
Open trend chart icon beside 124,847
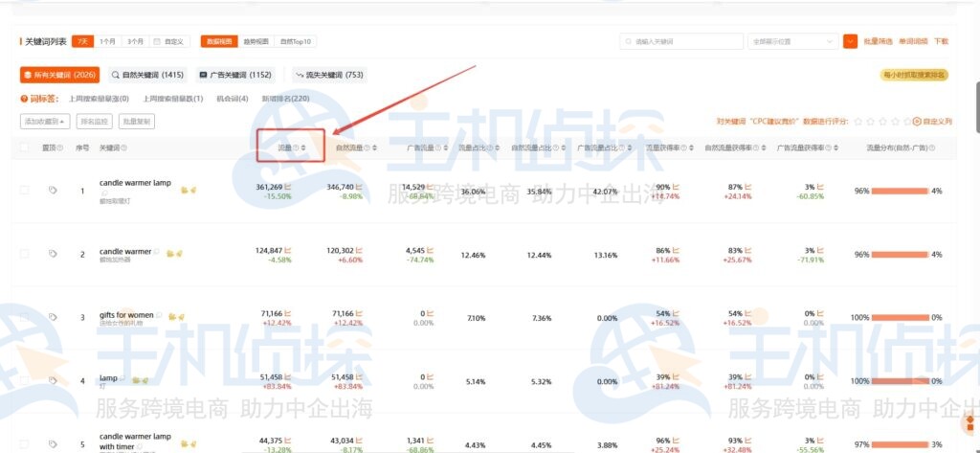click(x=288, y=250)
